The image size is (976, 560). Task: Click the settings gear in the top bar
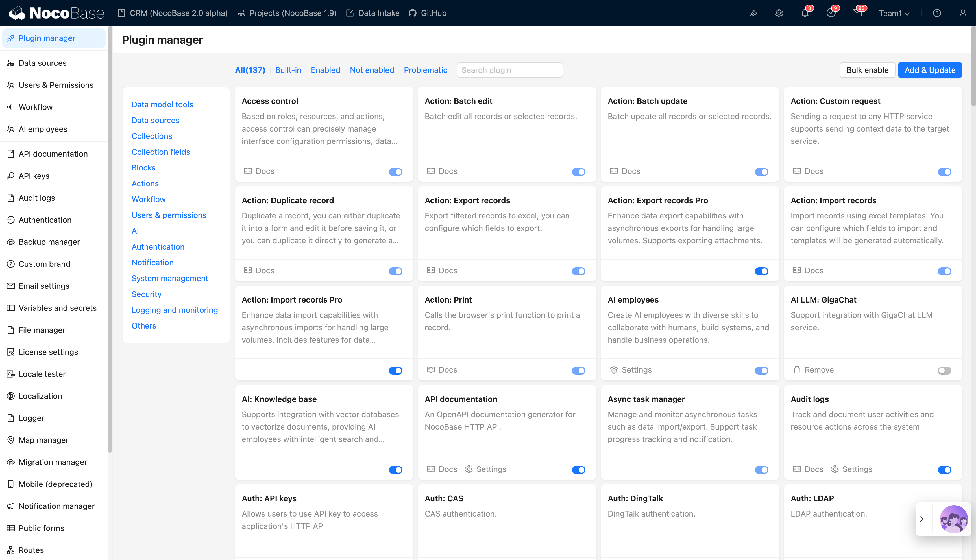pyautogui.click(x=779, y=13)
